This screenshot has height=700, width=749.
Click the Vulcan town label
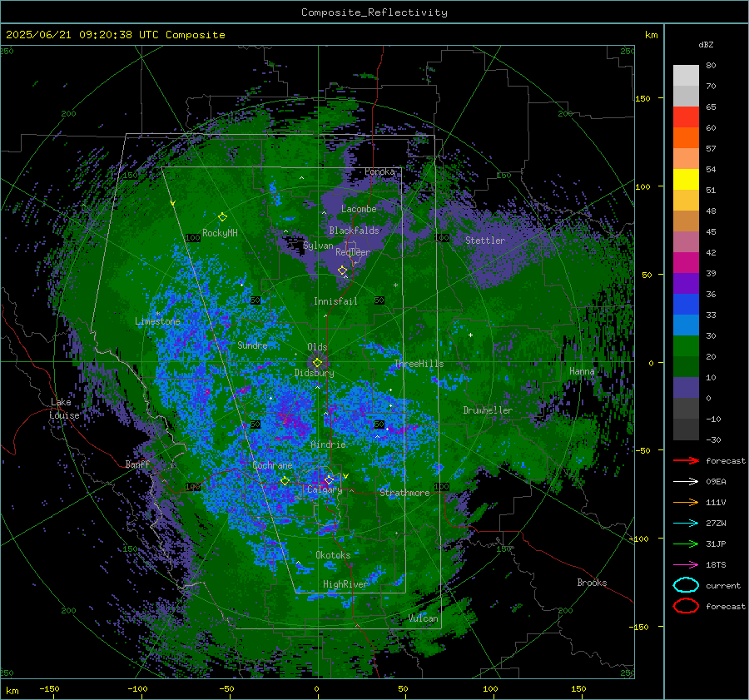[423, 618]
